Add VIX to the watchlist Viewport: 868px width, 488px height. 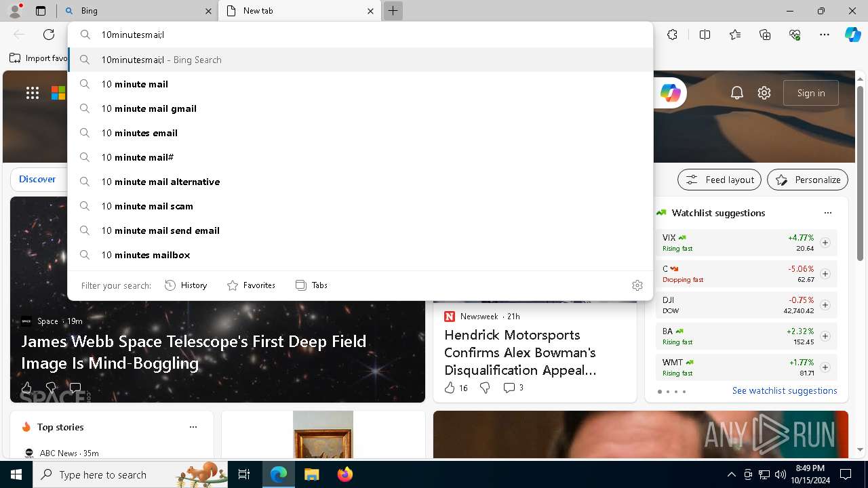[825, 243]
